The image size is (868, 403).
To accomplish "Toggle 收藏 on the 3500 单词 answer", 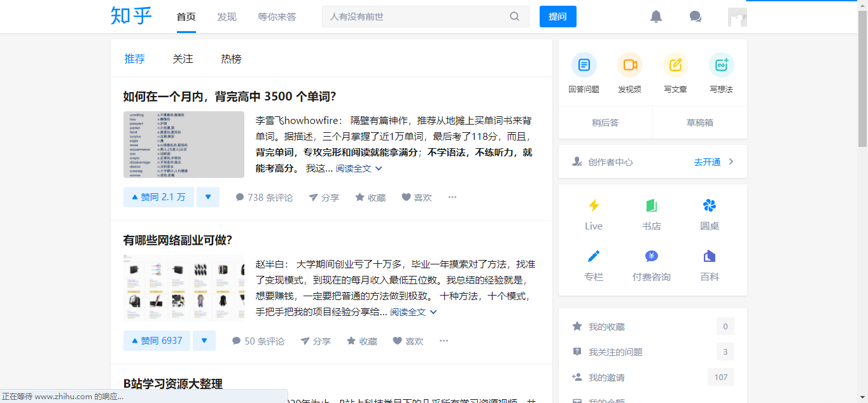I will (370, 197).
